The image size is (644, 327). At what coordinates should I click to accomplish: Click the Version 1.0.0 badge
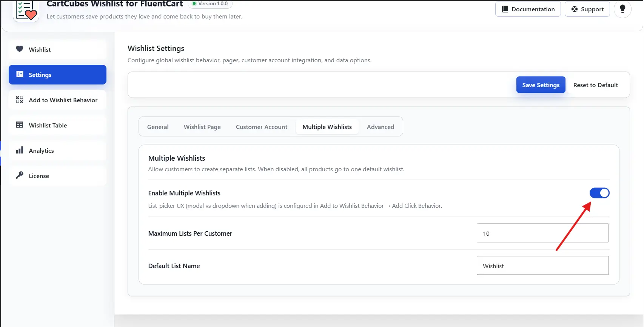click(x=210, y=4)
